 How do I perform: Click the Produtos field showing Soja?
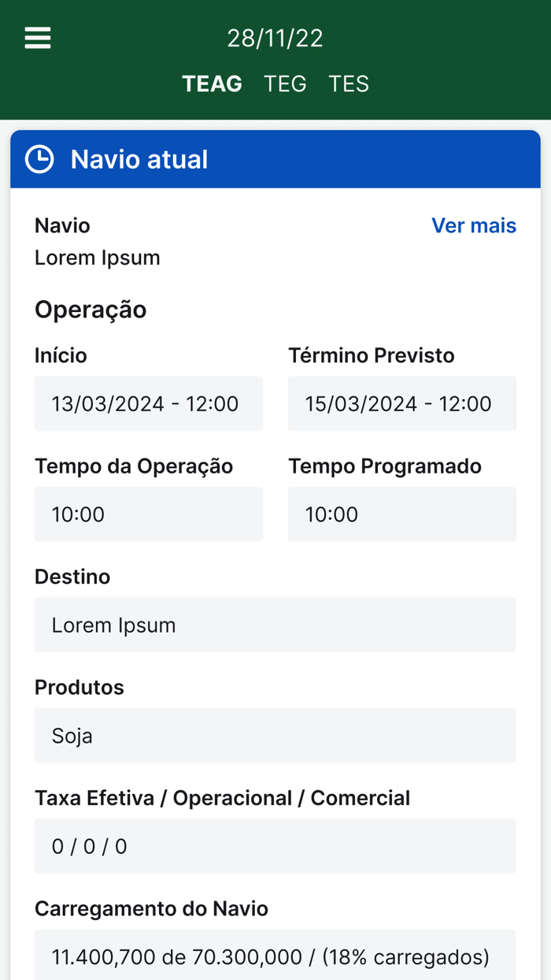(x=275, y=735)
